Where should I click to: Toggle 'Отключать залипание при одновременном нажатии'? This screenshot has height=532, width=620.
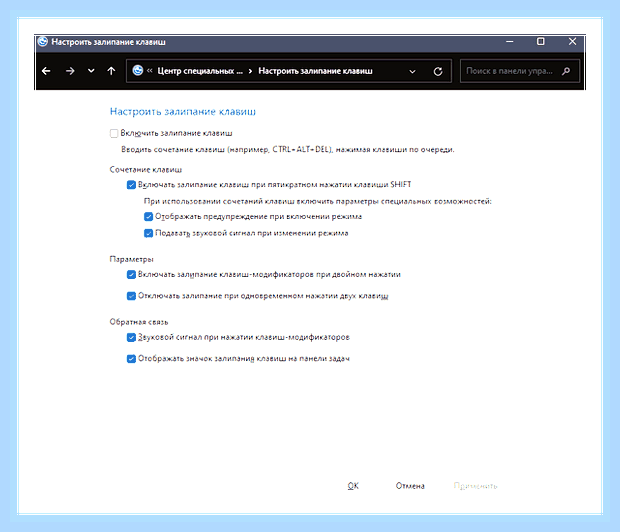pos(131,296)
